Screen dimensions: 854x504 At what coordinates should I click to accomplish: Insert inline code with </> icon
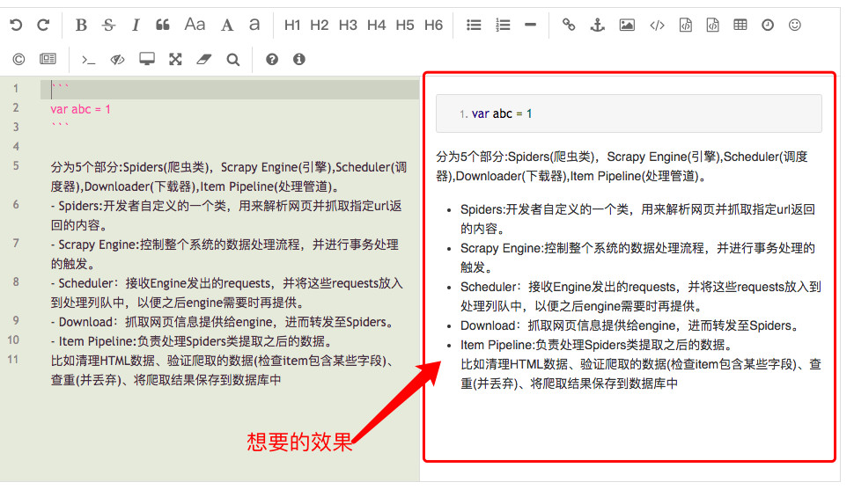click(x=657, y=26)
